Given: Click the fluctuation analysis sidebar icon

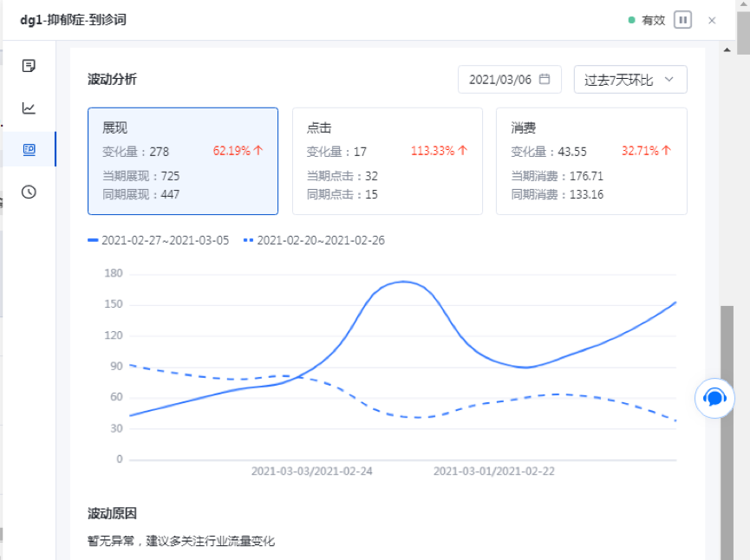Looking at the screenshot, I should (x=29, y=150).
